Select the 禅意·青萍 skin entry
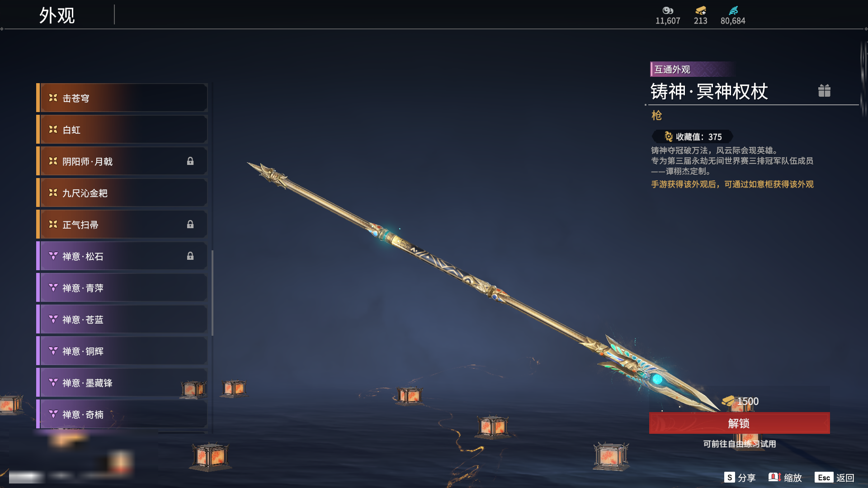868x488 pixels. pyautogui.click(x=122, y=288)
